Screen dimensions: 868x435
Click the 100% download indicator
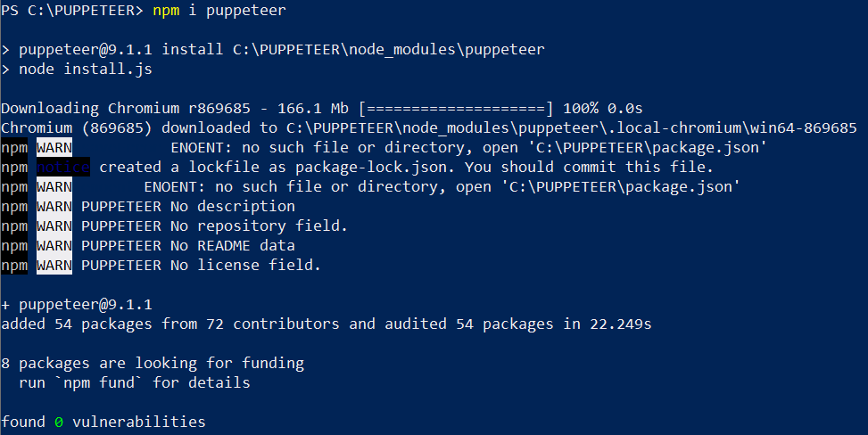tap(581, 109)
